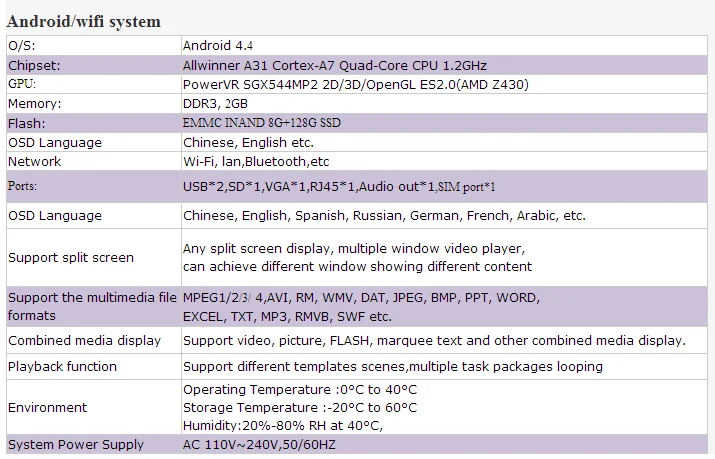The width and height of the screenshot is (715, 459).
Task: Select the "Android 4.4" value cell
Action: pyautogui.click(x=217, y=45)
